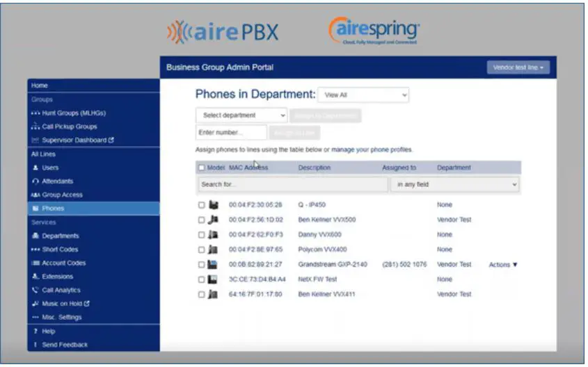Click the 'manage your phone profiles' link
Image resolution: width=588 pixels, height=367 pixels.
[372, 149]
